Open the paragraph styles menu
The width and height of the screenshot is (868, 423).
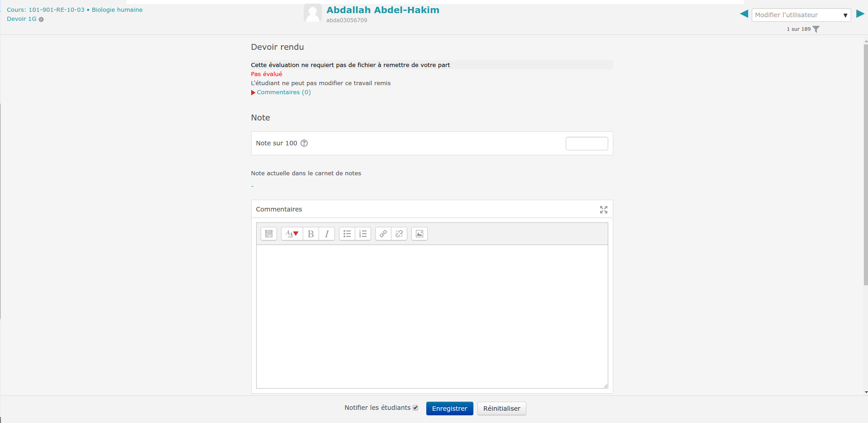pyautogui.click(x=292, y=234)
